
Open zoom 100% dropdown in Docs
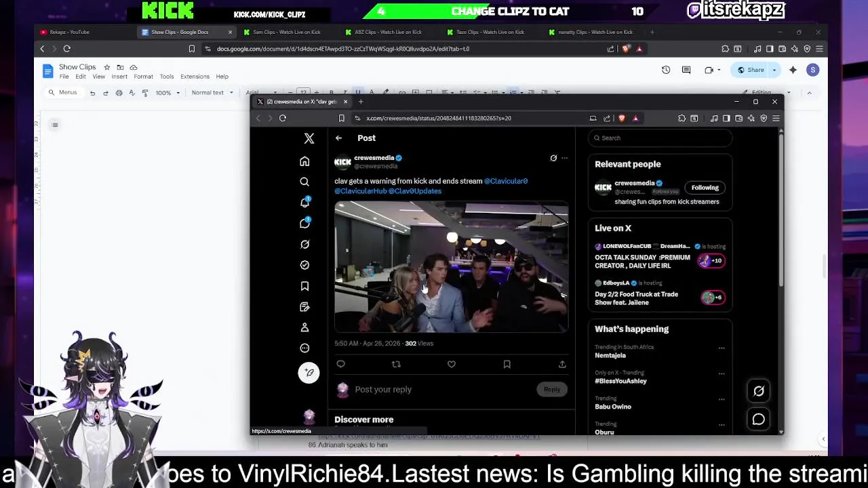coord(168,93)
